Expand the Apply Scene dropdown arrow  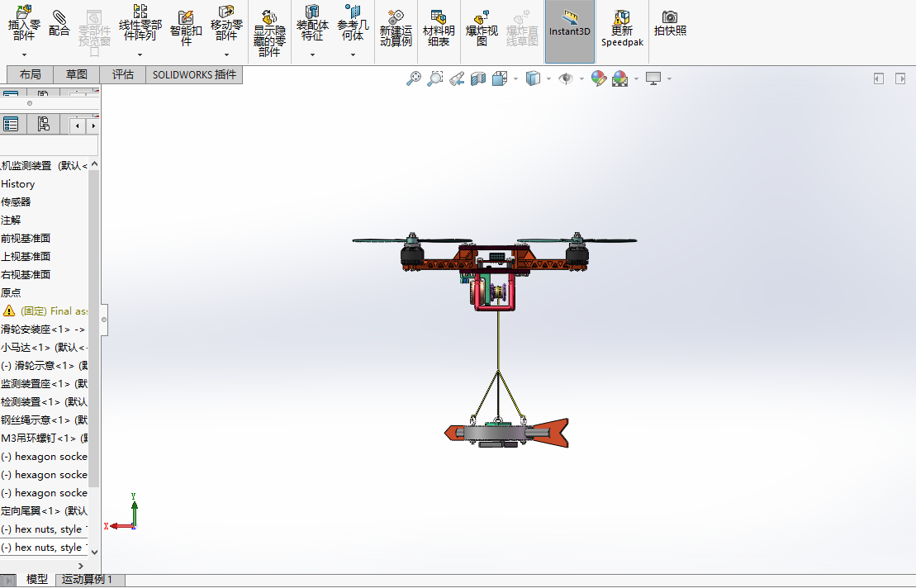click(636, 78)
